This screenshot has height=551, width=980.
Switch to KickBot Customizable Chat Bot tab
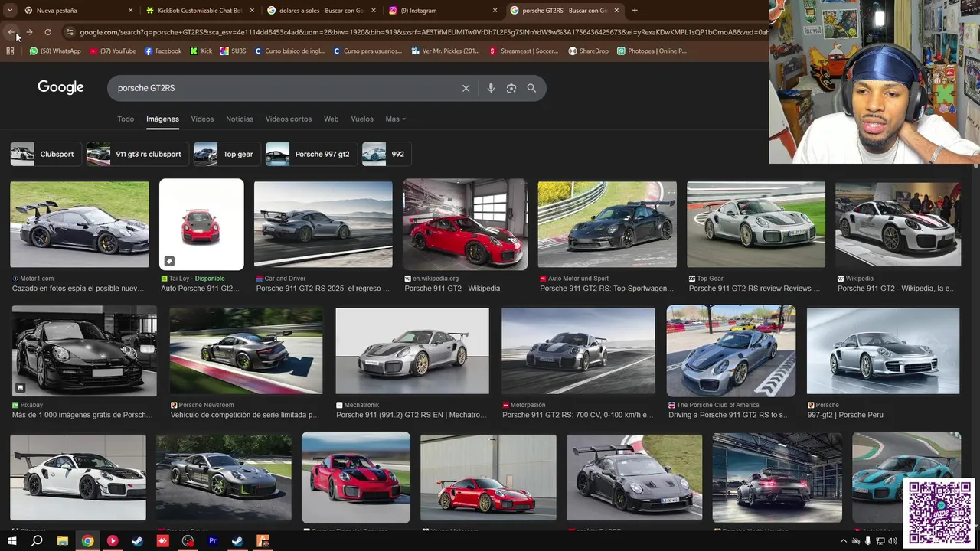click(x=201, y=11)
